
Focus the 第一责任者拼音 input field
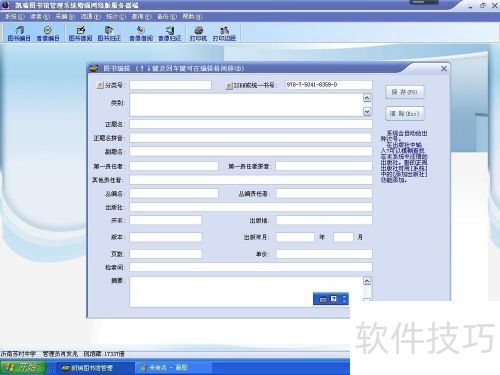(324, 166)
